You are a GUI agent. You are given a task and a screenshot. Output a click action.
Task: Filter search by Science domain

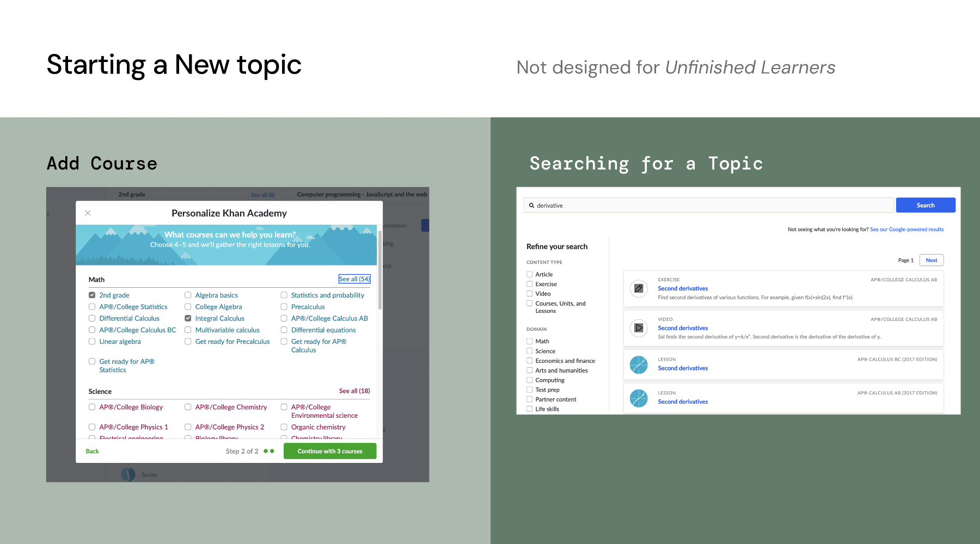pos(529,351)
